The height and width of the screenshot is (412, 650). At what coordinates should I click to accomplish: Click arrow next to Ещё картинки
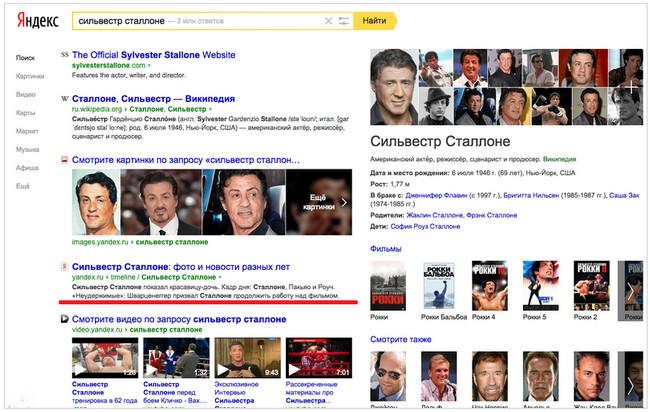344,202
